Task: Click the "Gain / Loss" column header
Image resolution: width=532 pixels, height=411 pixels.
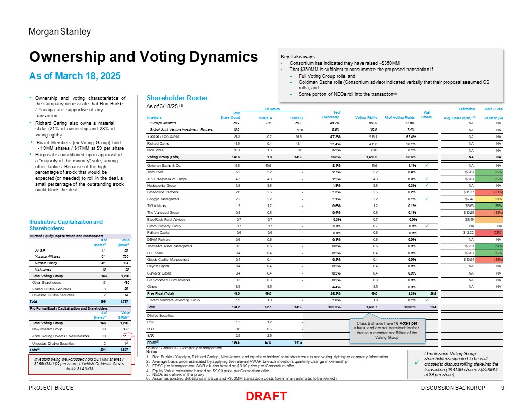Action: (x=494, y=109)
